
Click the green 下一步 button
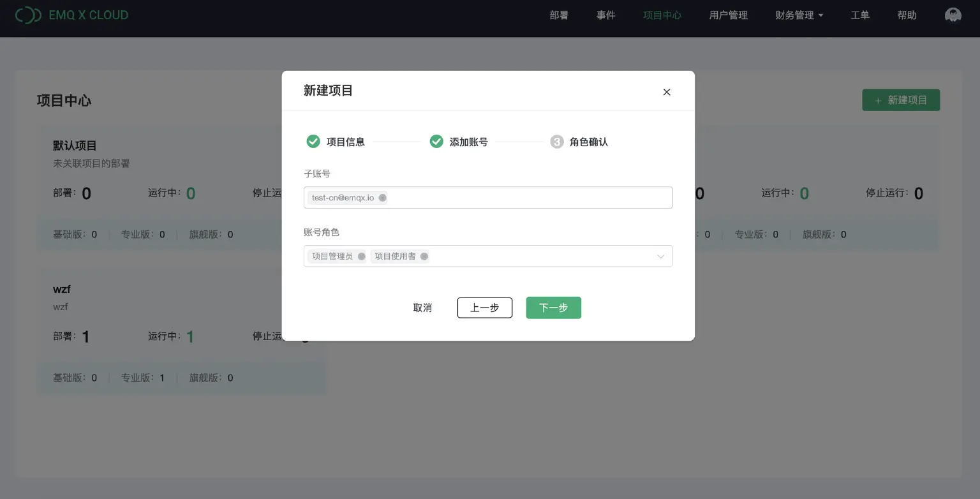[553, 308]
